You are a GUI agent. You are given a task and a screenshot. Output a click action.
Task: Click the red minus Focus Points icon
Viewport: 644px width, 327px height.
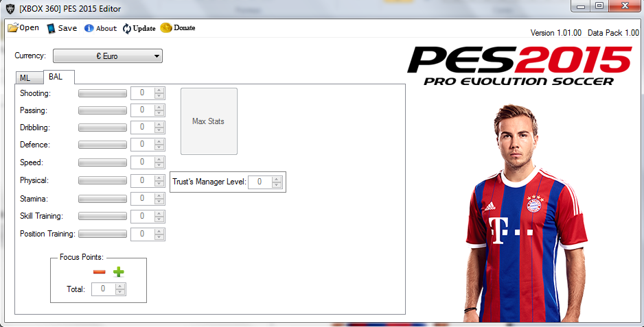100,272
